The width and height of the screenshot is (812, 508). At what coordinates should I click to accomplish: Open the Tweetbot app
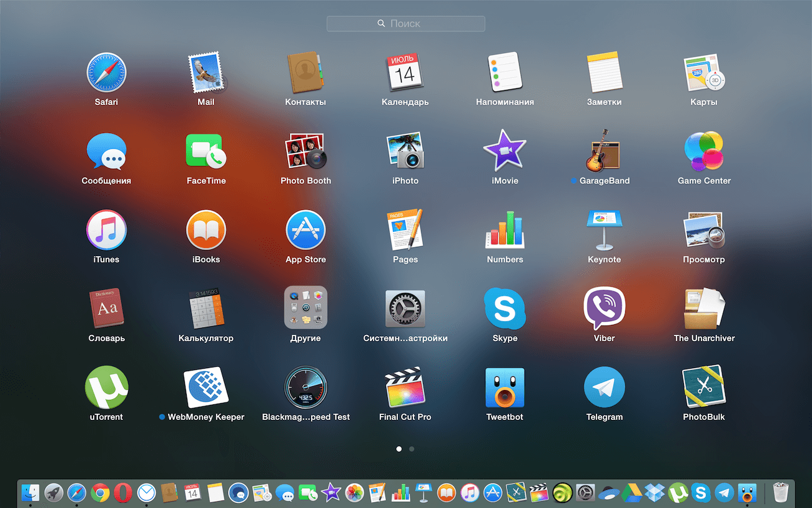[505, 387]
